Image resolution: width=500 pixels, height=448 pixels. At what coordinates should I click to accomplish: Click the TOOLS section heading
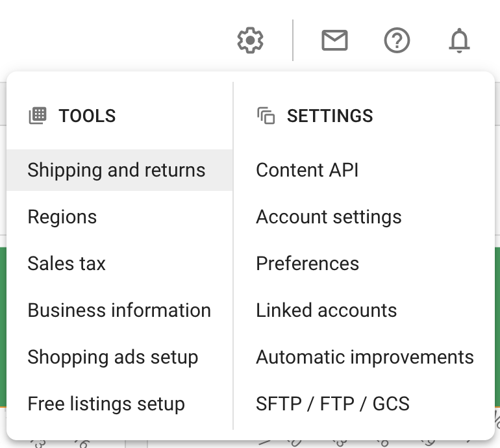click(x=87, y=116)
